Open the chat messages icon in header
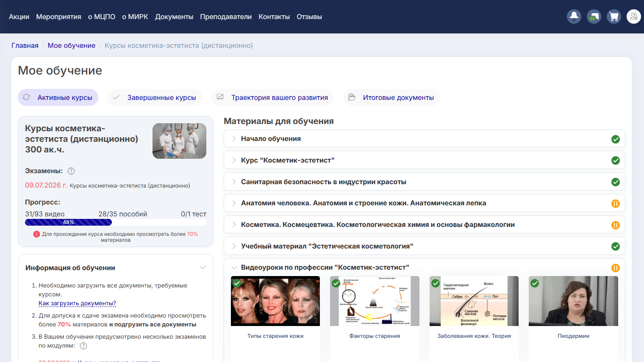This screenshot has height=362, width=644. [594, 17]
